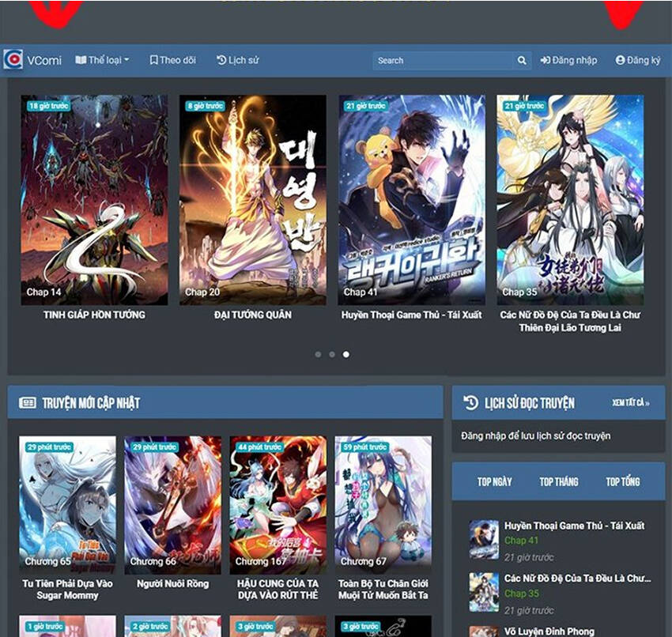Click the Đăng nhập login link
672x637 pixels.
568,60
